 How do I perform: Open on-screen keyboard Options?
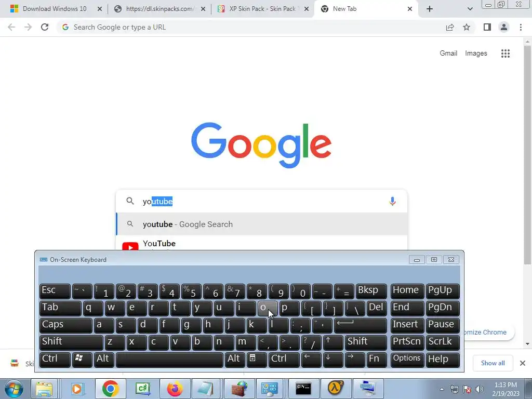(407, 360)
